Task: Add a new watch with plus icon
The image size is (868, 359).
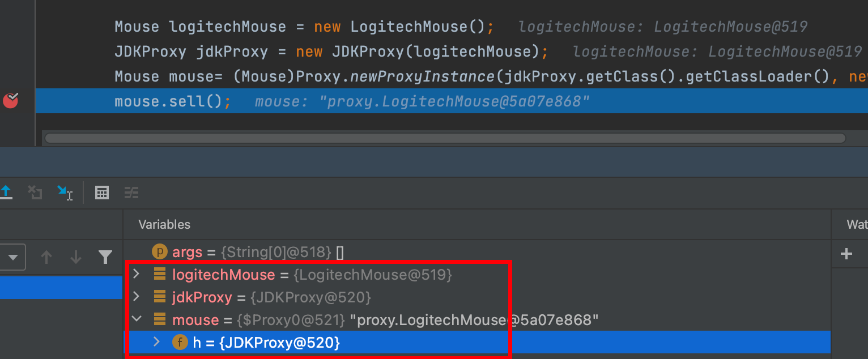Action: click(846, 254)
